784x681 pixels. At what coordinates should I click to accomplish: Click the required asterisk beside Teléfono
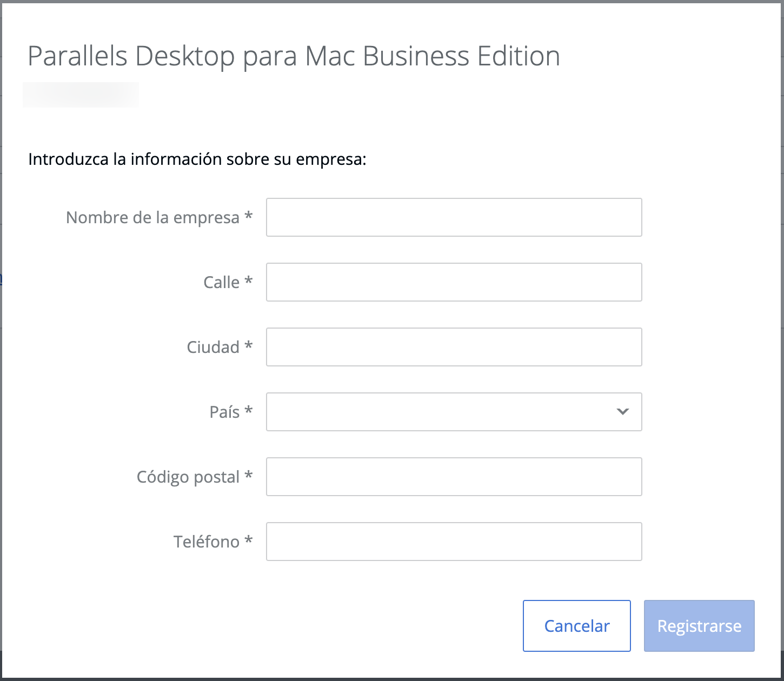click(x=248, y=540)
